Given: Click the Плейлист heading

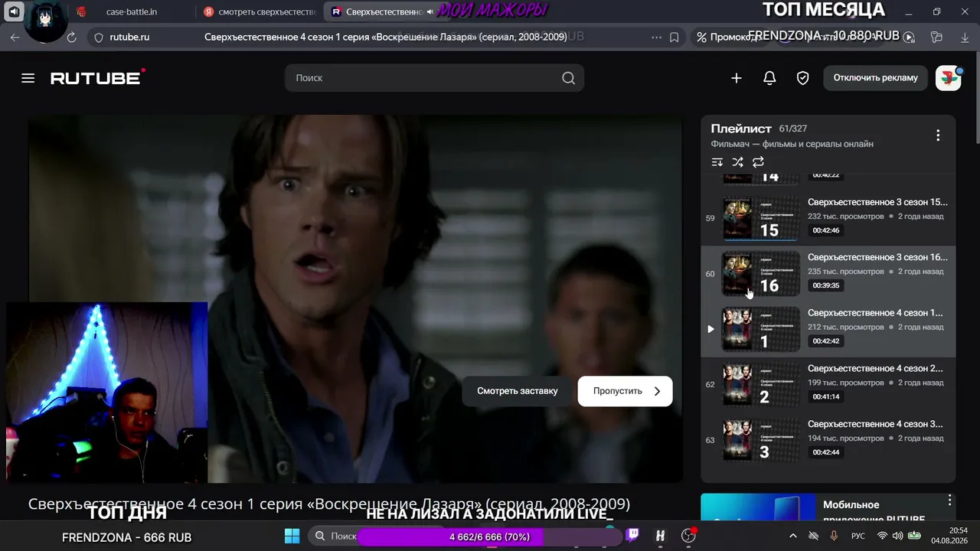Looking at the screenshot, I should (x=741, y=129).
